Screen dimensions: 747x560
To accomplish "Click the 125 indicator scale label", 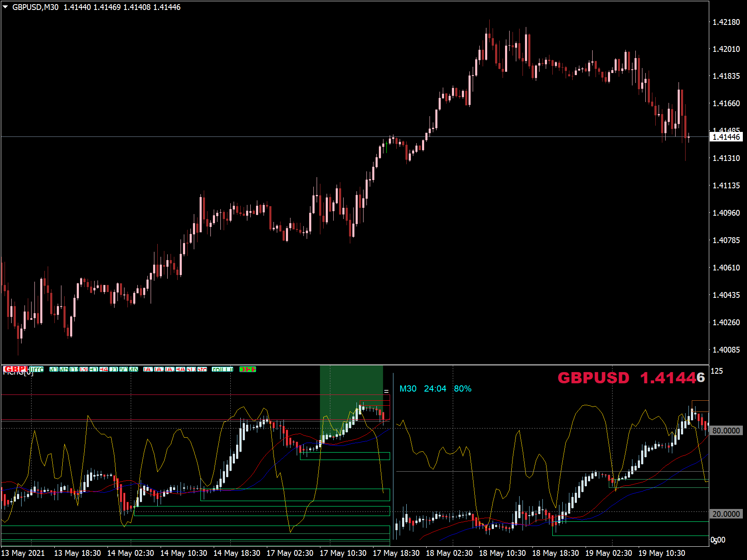I will (717, 371).
